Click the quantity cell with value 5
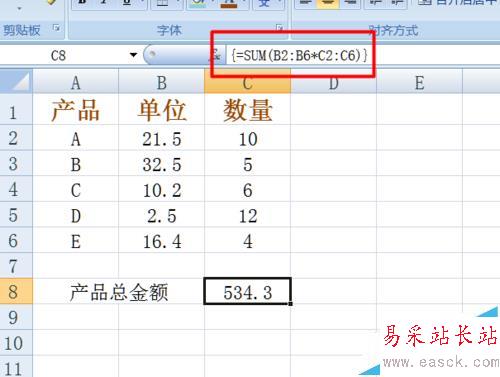This screenshot has width=500, height=377. pos(247,163)
